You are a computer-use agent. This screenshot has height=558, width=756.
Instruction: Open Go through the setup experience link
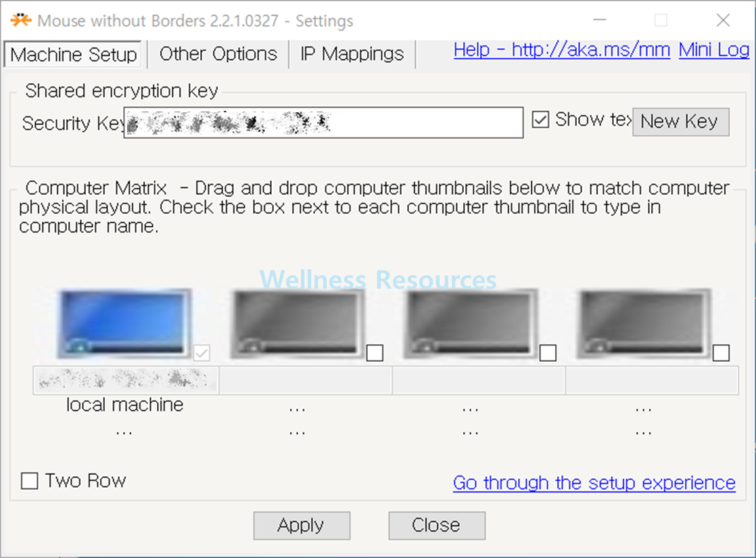point(594,482)
